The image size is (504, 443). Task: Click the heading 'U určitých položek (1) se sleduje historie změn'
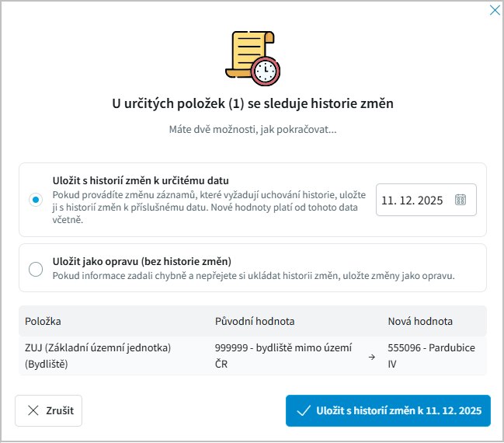click(x=252, y=103)
